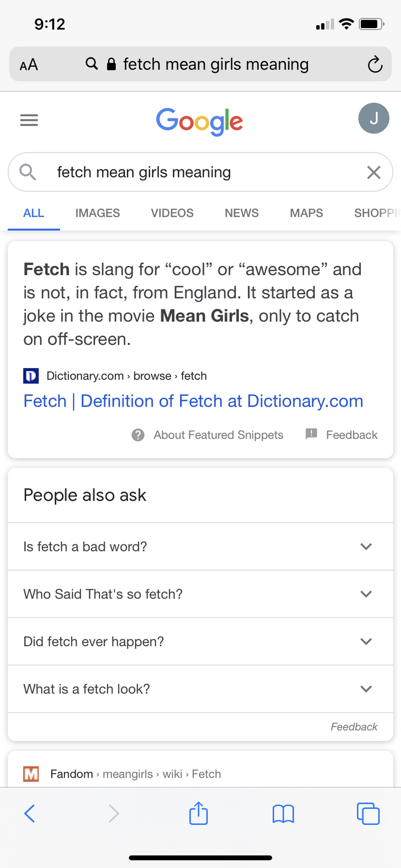Tap the Google search input field

click(x=200, y=172)
